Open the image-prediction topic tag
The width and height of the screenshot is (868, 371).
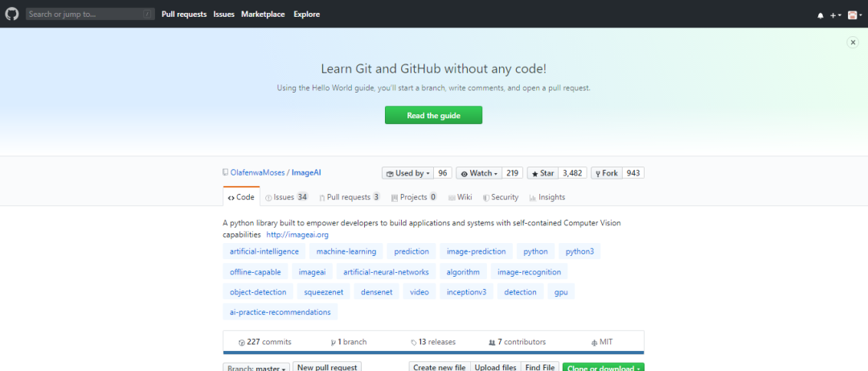pos(476,251)
